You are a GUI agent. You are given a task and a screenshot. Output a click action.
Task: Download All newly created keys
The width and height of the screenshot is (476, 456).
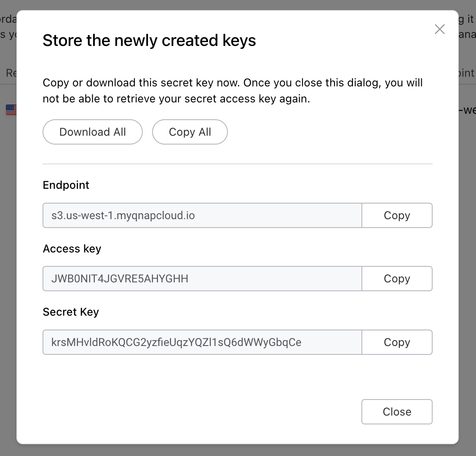(x=92, y=132)
